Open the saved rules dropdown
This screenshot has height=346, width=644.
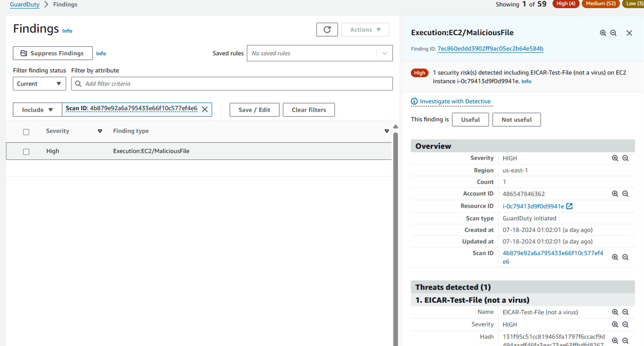(384, 53)
